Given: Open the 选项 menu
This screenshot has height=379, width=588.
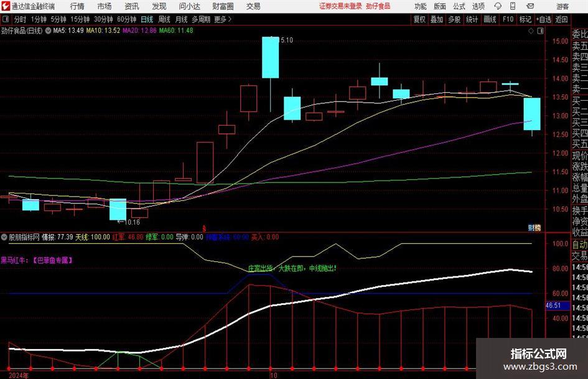Looking at the screenshot, I should 478,6.
